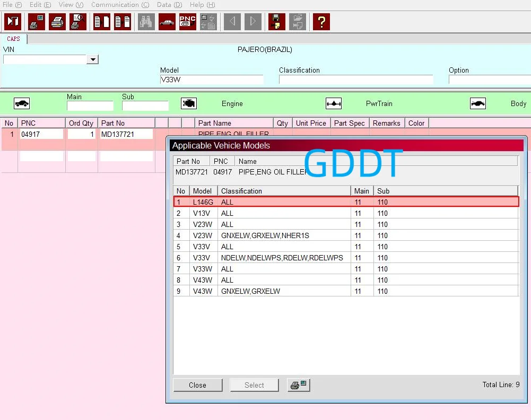Screen dimensions: 531x420
Task: Open the View menu
Action: [71, 5]
